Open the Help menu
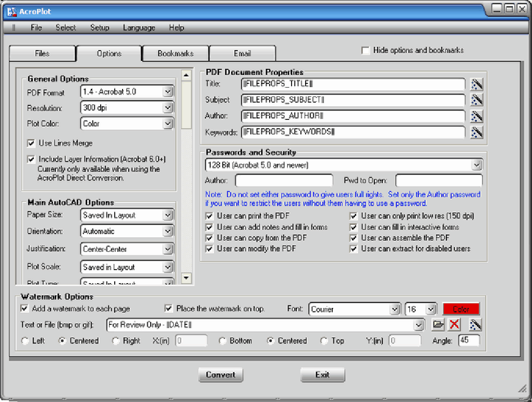The image size is (532, 402). click(x=176, y=28)
